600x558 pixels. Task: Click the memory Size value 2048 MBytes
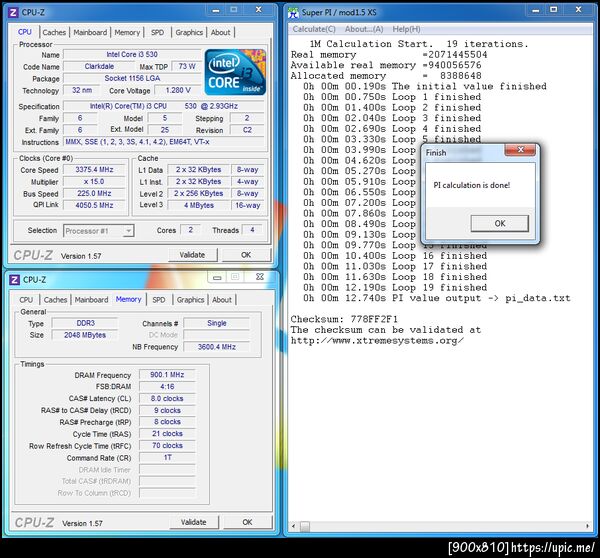pyautogui.click(x=85, y=335)
